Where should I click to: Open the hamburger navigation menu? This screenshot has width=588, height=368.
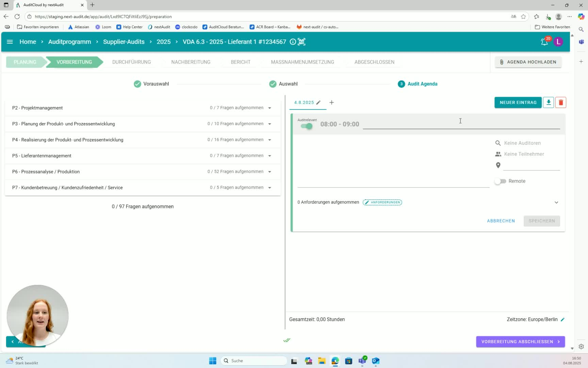coord(10,42)
